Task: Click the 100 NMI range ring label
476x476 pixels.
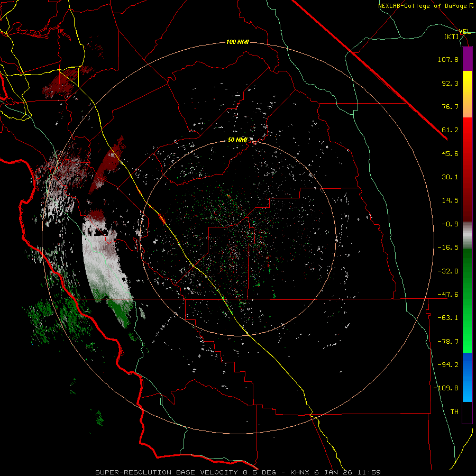Action: point(237,42)
